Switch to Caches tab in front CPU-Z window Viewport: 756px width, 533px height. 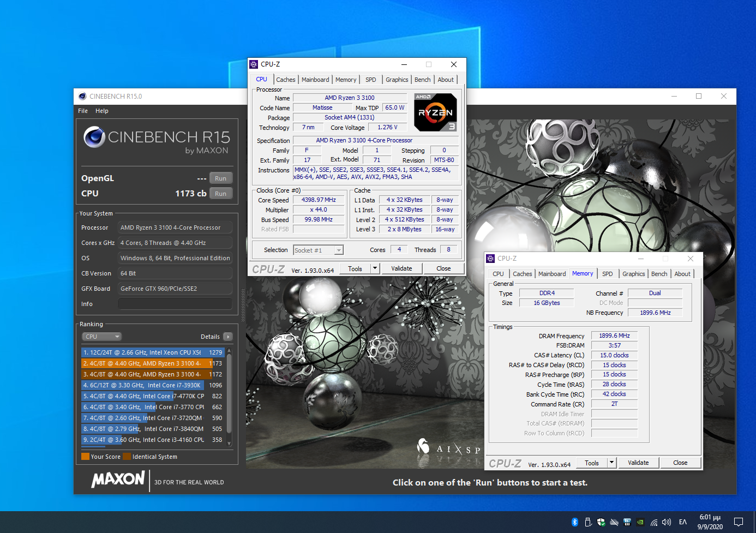pos(285,80)
